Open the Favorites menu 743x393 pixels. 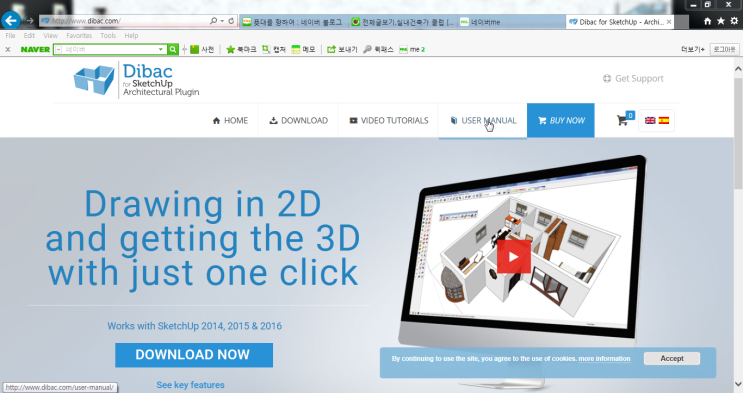[x=79, y=36]
